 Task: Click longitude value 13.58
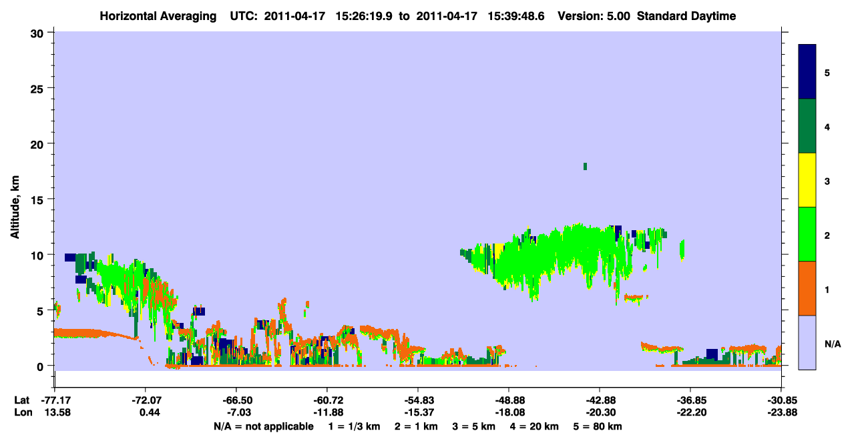(x=57, y=412)
